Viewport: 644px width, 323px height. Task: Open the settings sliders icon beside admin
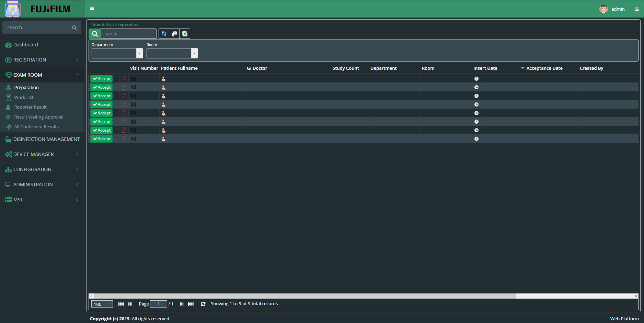pos(637,9)
